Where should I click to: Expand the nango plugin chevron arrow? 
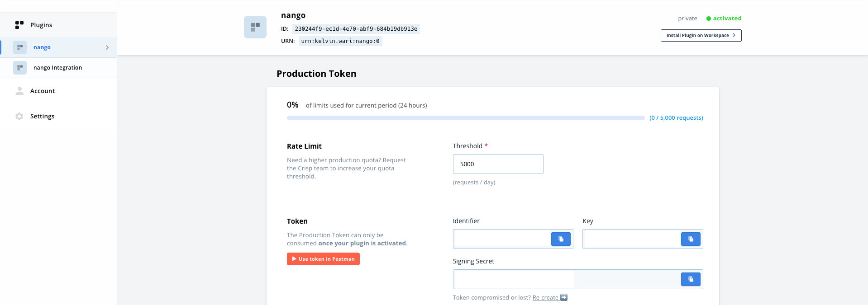point(107,47)
